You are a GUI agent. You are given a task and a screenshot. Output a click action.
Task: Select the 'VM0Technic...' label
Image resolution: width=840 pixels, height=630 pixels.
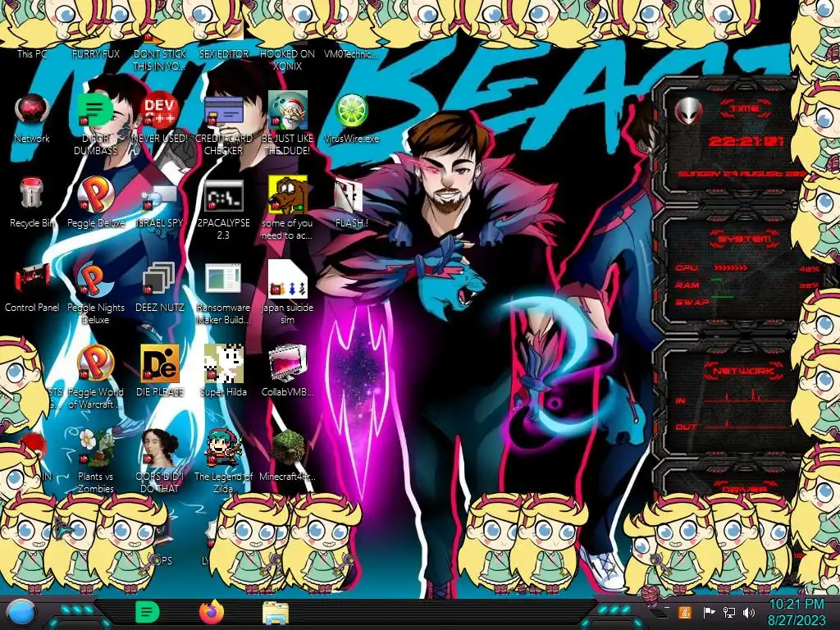click(351, 53)
